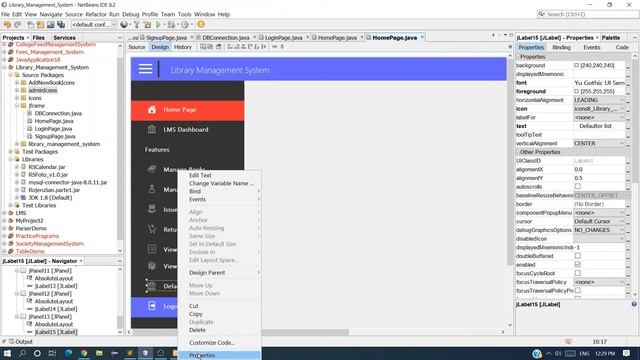Click the hamburger menu icon in design form
This screenshot has height=360, width=640.
145,69
